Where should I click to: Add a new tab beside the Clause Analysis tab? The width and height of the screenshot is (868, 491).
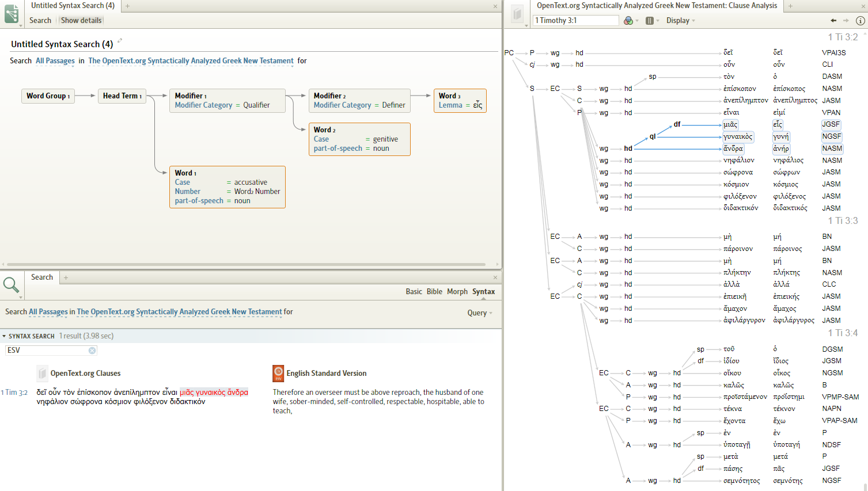coord(790,6)
